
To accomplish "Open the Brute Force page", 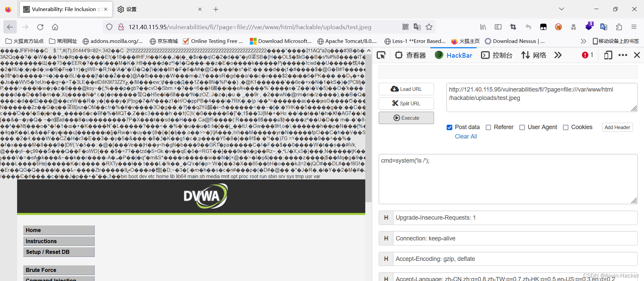I will click(x=59, y=270).
